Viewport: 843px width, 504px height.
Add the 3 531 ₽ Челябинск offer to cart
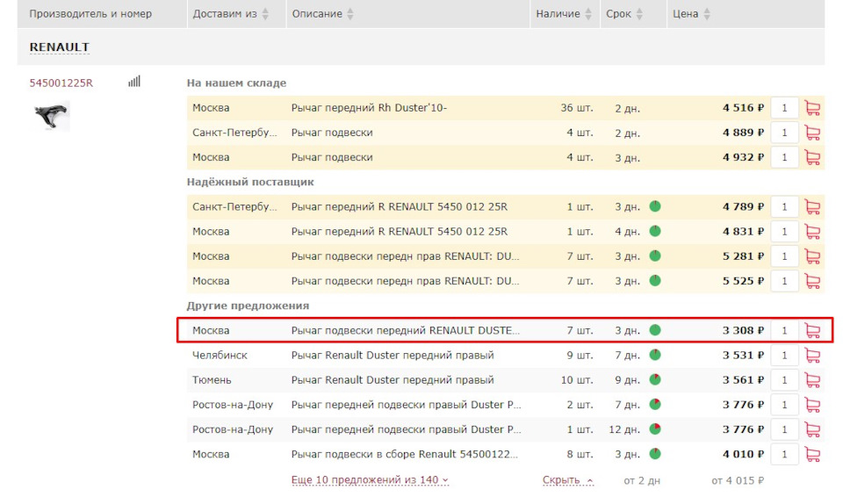point(812,355)
